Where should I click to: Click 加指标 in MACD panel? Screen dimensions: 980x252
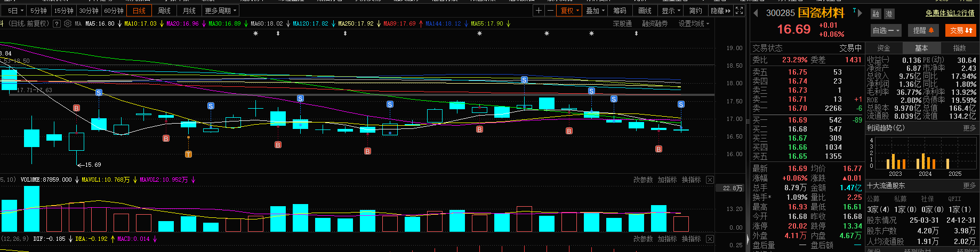point(667,239)
